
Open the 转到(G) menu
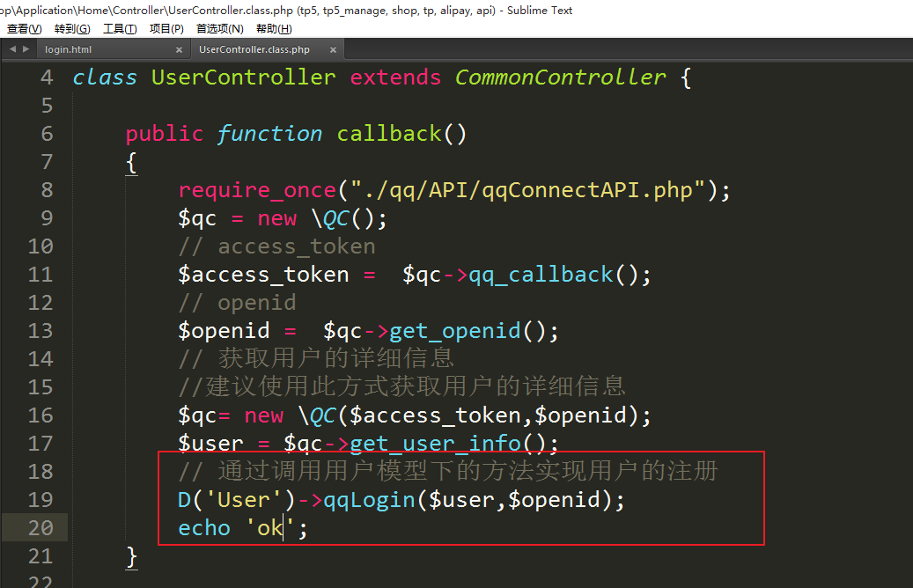click(x=72, y=29)
